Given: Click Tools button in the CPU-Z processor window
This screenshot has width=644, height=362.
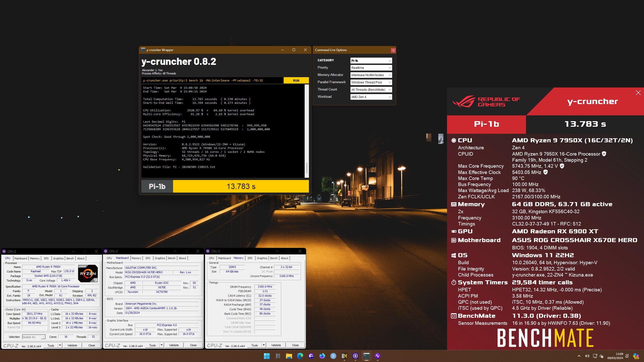Looking at the screenshot, I should (51, 345).
